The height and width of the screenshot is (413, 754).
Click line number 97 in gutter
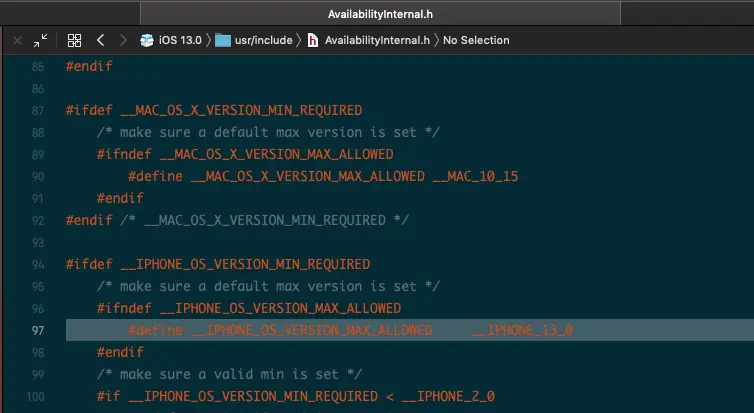coord(38,331)
